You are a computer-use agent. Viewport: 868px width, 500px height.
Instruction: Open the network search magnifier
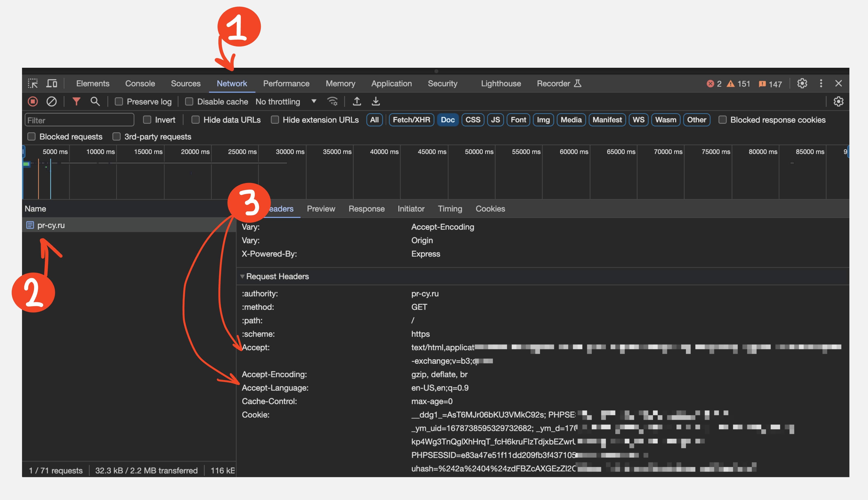click(95, 102)
